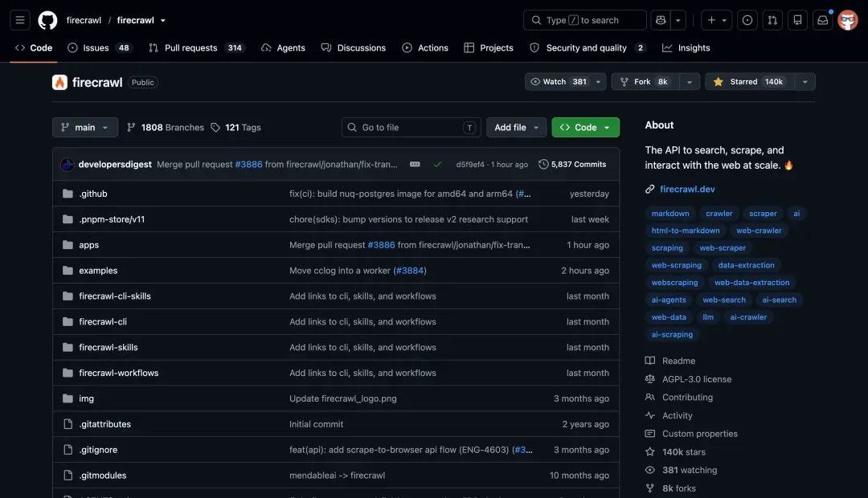
Task: Open the user avatar menu
Action: point(848,20)
